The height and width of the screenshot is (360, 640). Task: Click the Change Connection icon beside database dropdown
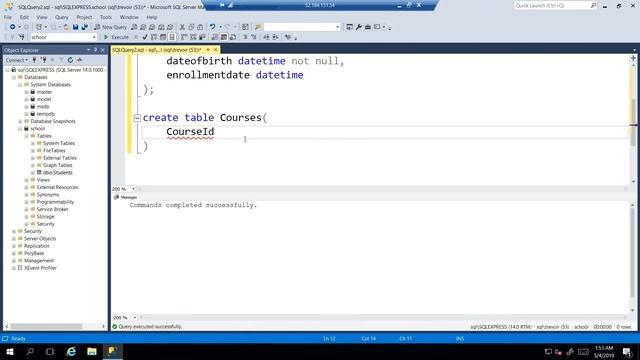(x=21, y=37)
